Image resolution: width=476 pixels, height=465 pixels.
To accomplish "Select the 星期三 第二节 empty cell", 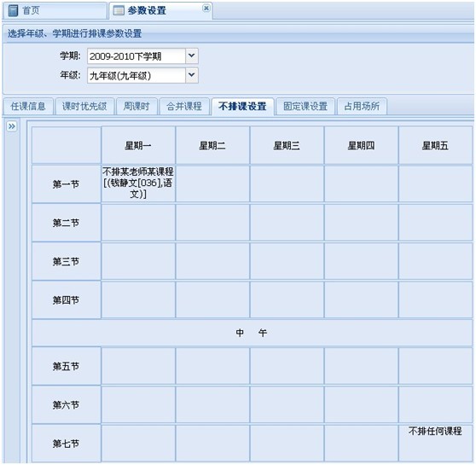I will click(287, 223).
